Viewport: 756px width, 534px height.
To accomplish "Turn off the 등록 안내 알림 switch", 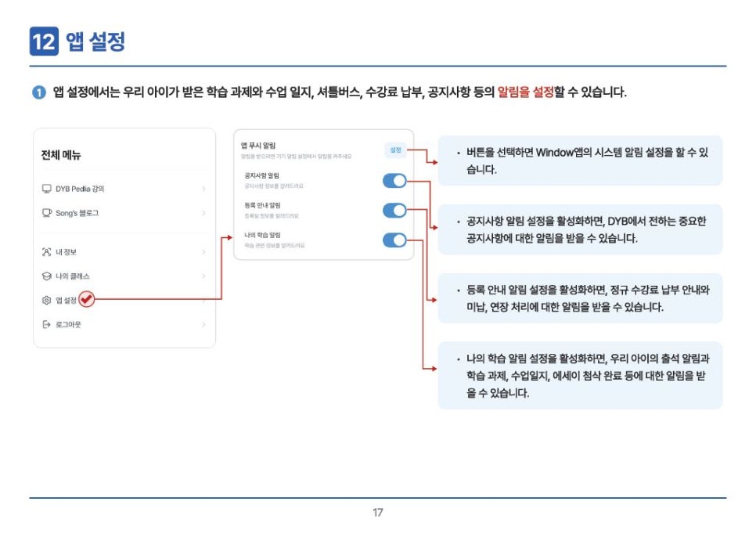I will [x=395, y=210].
